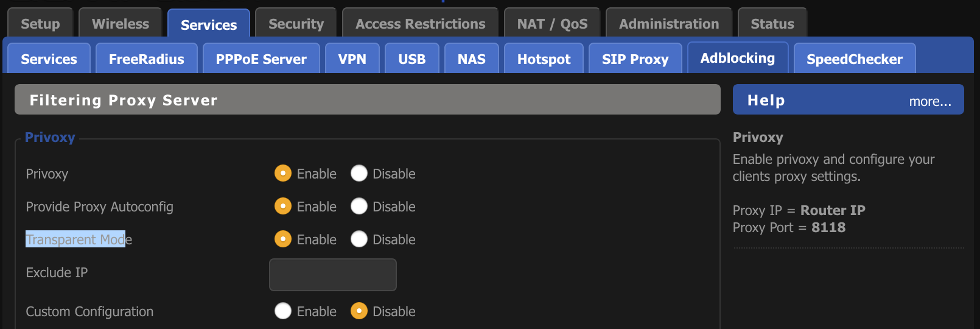The height and width of the screenshot is (329, 980).
Task: Open the PPPoE Server sub-tab
Action: 261,59
